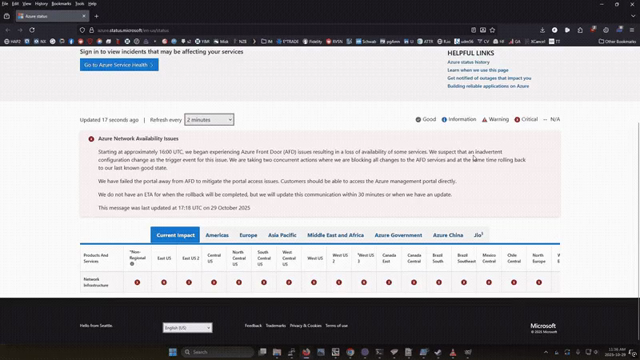This screenshot has height=360, width=640.
Task: Click the taskbar Search box
Action: coord(217,352)
